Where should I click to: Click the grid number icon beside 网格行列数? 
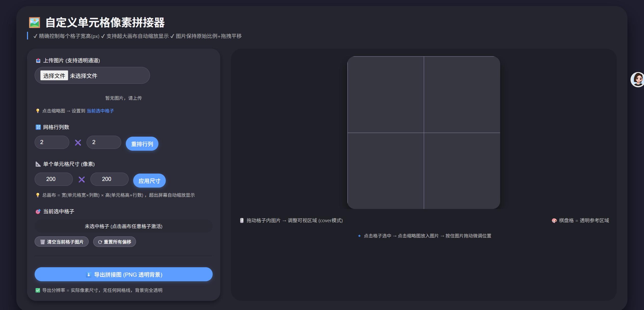38,127
